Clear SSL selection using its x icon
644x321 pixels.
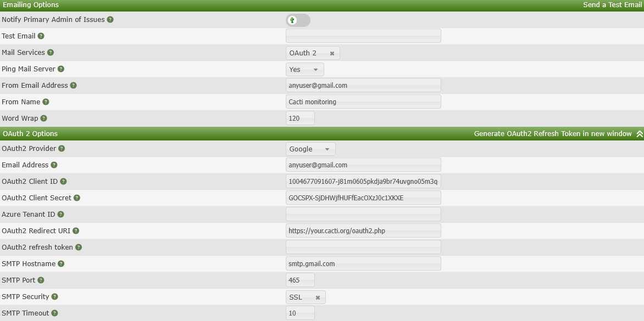pyautogui.click(x=318, y=297)
